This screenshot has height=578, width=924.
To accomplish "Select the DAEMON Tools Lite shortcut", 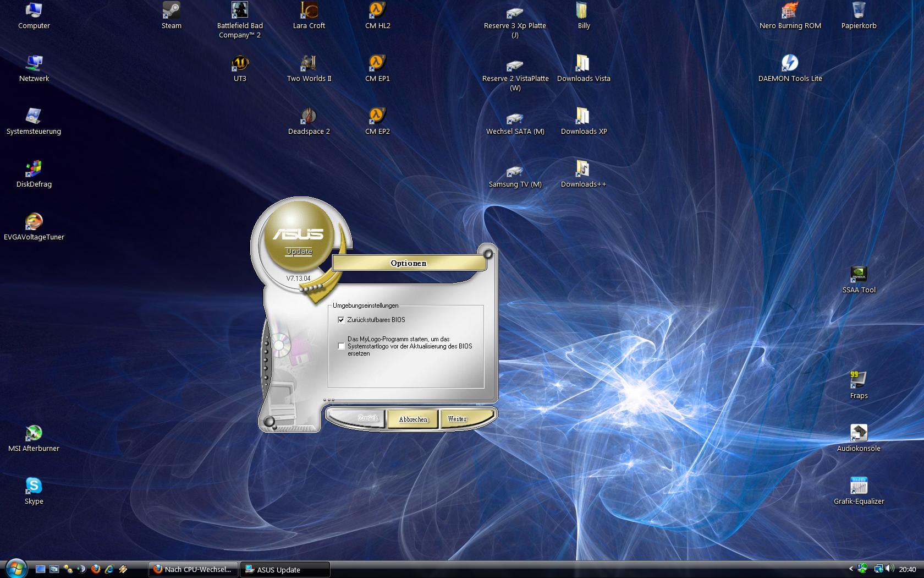I will click(x=790, y=69).
